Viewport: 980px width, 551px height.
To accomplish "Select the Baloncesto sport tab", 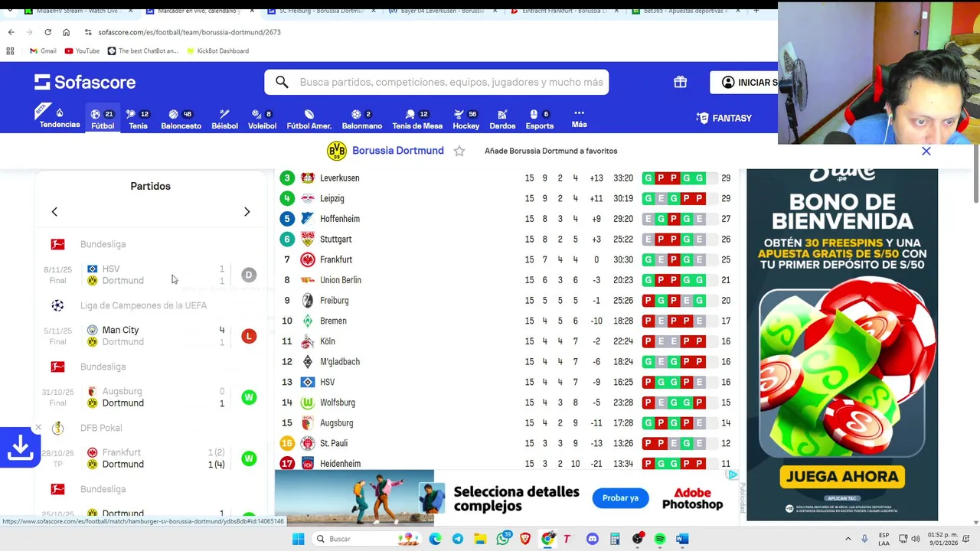I will tap(181, 119).
